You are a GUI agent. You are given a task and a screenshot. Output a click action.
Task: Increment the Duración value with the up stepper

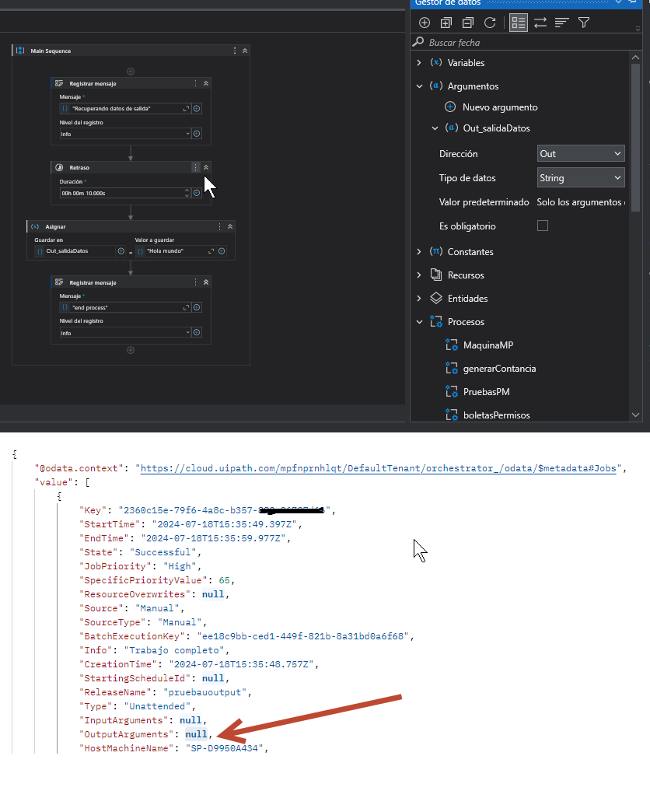click(187, 189)
